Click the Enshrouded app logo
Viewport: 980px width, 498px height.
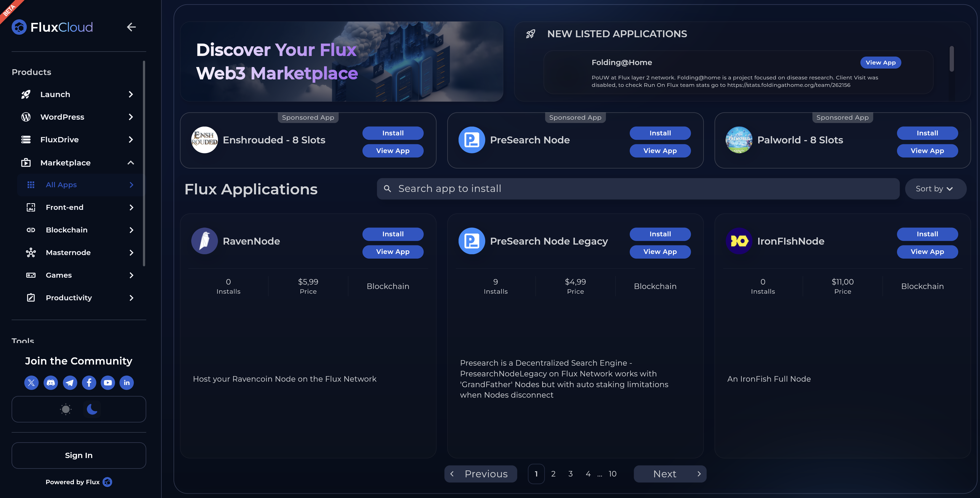point(205,140)
